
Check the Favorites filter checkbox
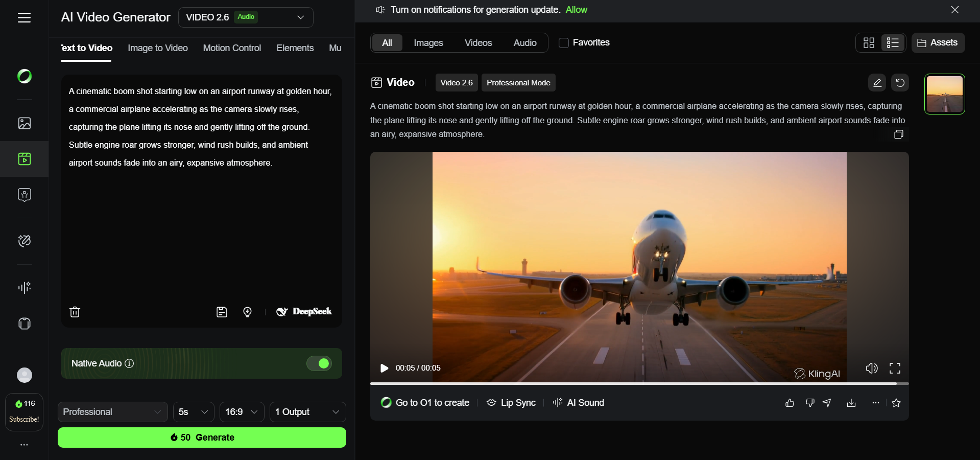(564, 43)
